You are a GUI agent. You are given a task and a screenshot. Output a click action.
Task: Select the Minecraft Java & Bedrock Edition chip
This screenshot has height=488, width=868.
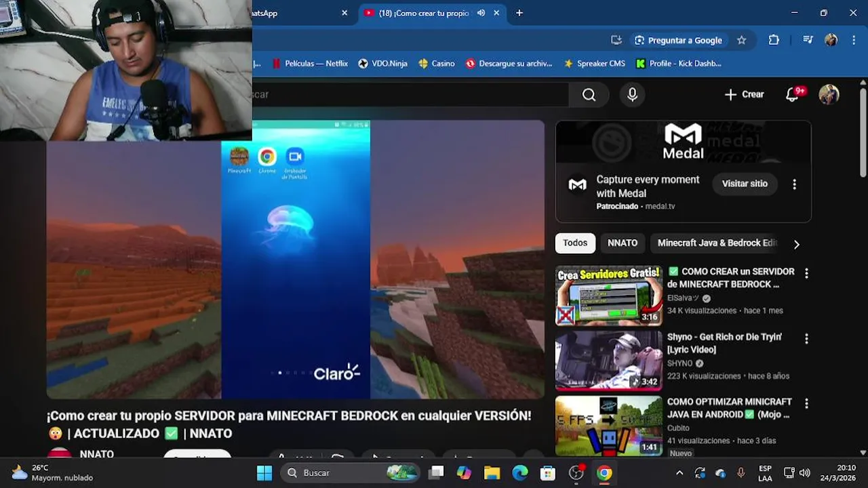click(x=717, y=243)
